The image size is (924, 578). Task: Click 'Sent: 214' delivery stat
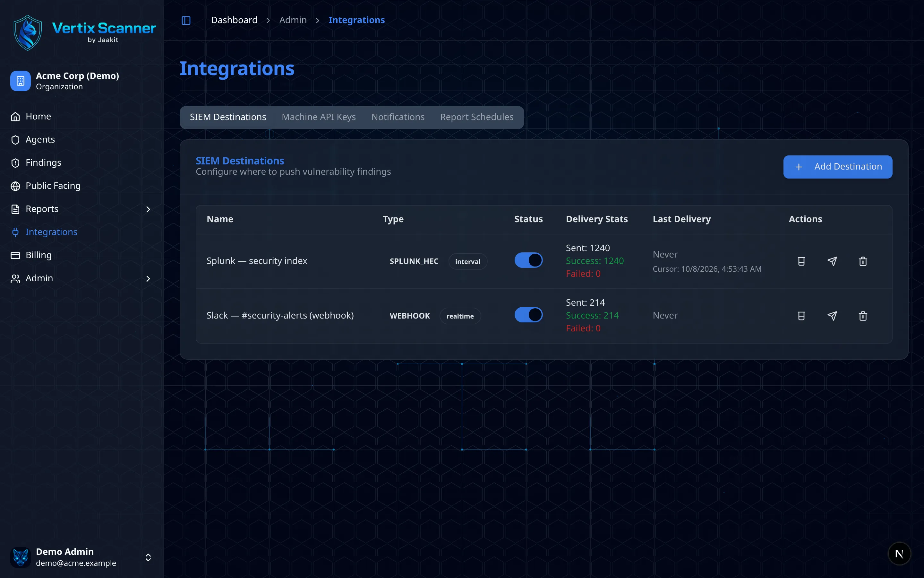(585, 303)
